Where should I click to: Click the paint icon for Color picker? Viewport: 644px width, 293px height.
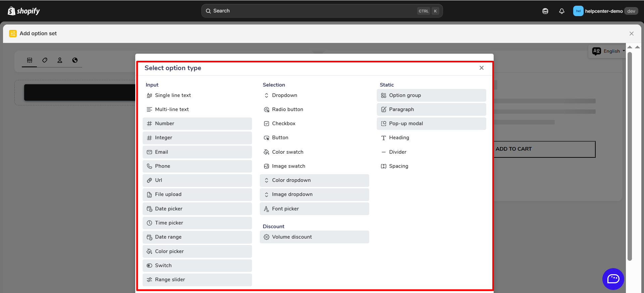click(x=149, y=251)
